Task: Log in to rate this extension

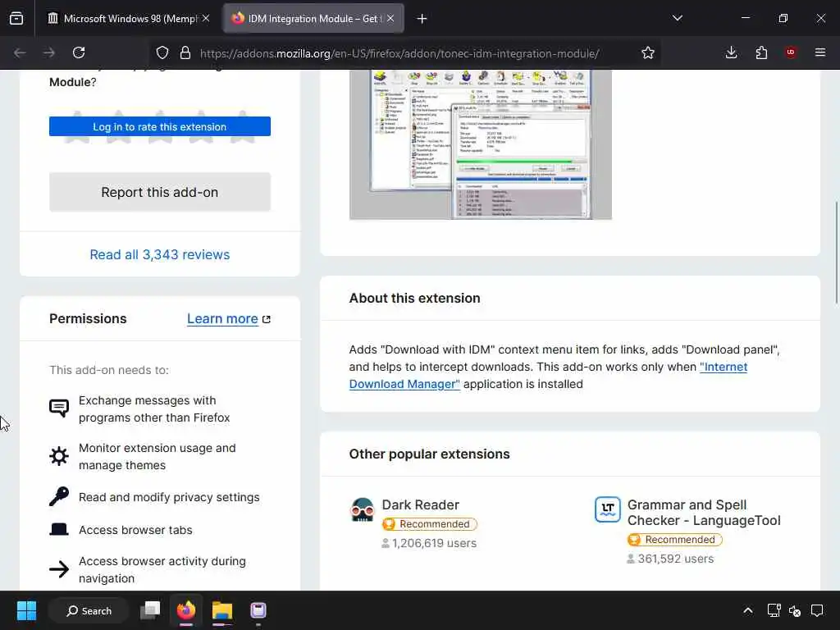Action: tap(160, 126)
